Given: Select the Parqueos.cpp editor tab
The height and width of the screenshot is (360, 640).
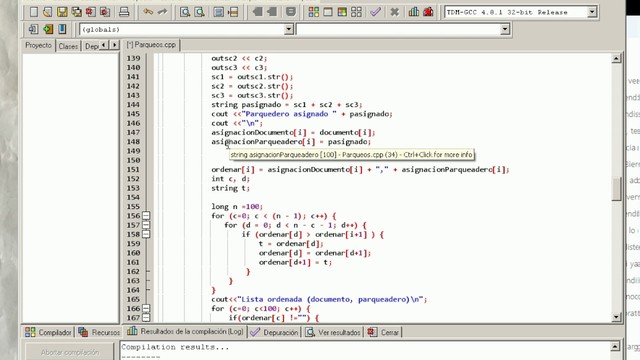Looking at the screenshot, I should click(x=151, y=45).
